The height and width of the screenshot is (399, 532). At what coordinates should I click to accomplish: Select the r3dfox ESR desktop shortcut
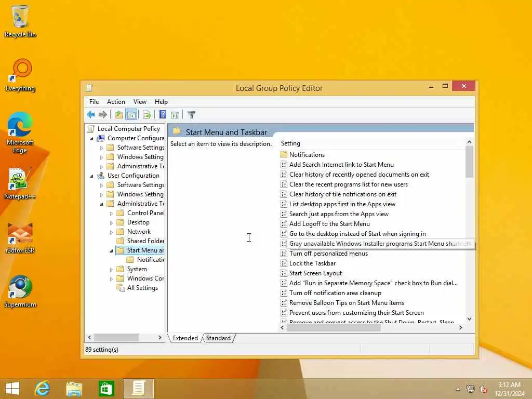pyautogui.click(x=20, y=237)
